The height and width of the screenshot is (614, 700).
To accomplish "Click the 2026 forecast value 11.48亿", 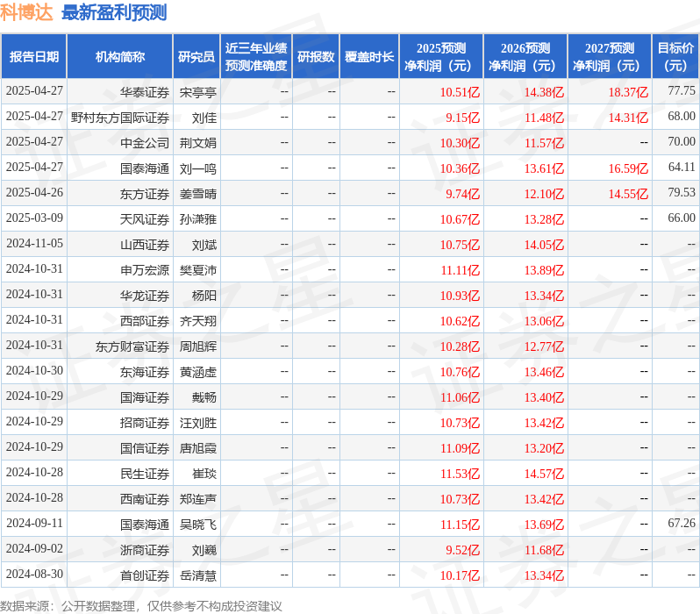I will (x=544, y=118).
